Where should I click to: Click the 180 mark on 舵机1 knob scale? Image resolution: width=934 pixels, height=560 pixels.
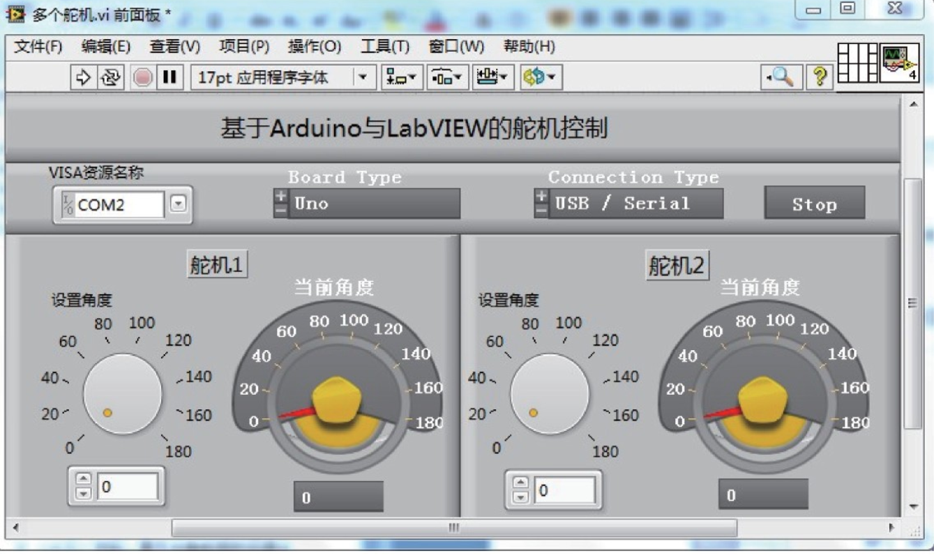(x=179, y=451)
